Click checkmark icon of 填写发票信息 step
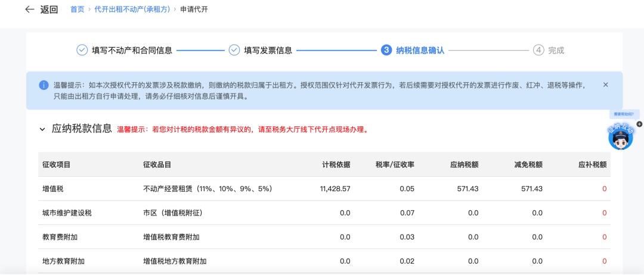This screenshot has width=644, height=275. point(234,50)
